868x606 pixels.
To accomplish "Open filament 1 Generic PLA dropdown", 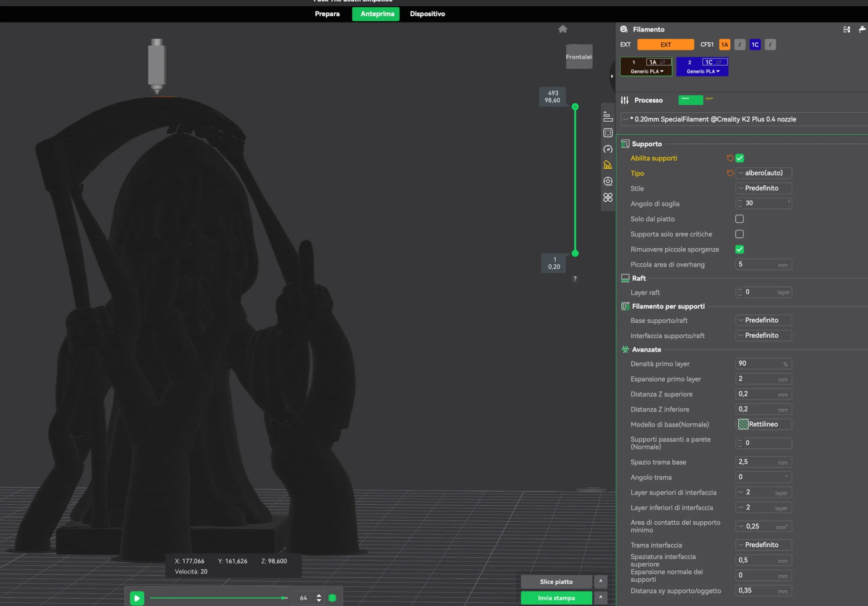I will (647, 71).
